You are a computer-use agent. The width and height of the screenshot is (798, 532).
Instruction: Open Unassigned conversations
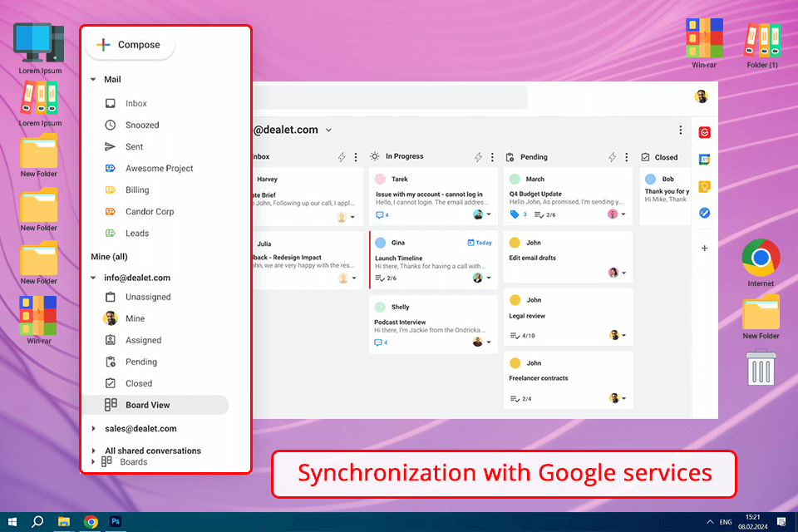pos(148,297)
